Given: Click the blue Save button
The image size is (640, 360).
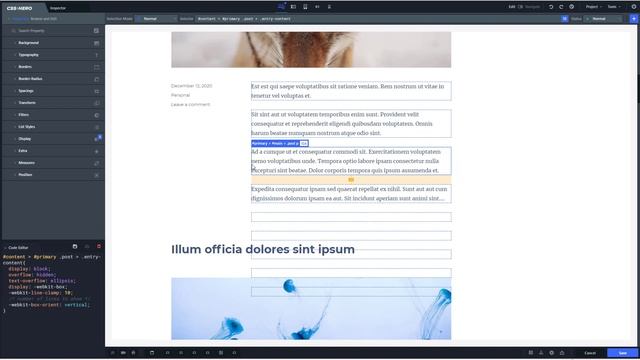Looking at the screenshot, I should coord(622,353).
